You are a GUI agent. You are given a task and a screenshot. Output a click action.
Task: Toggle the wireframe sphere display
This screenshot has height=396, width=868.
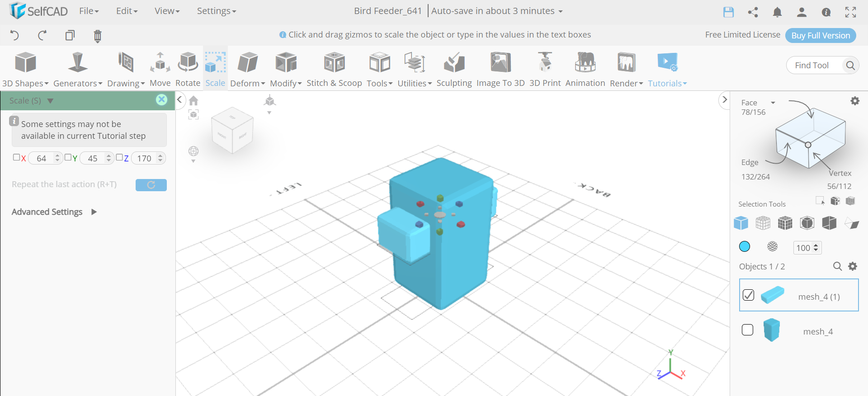click(772, 246)
